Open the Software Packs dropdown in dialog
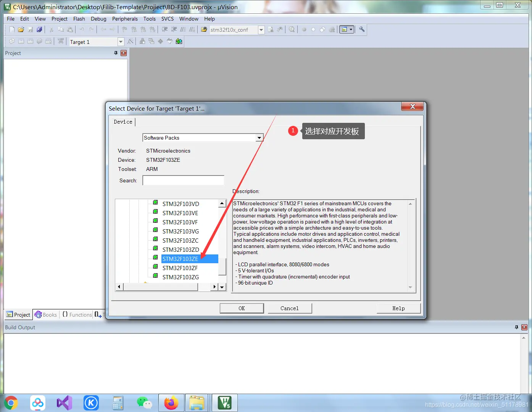This screenshot has width=532, height=412. (x=260, y=138)
